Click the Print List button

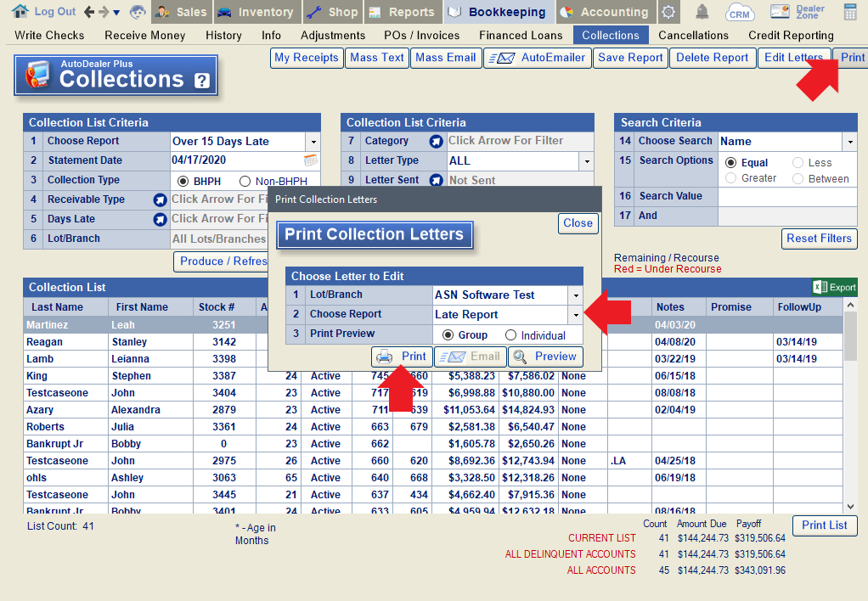(x=825, y=525)
